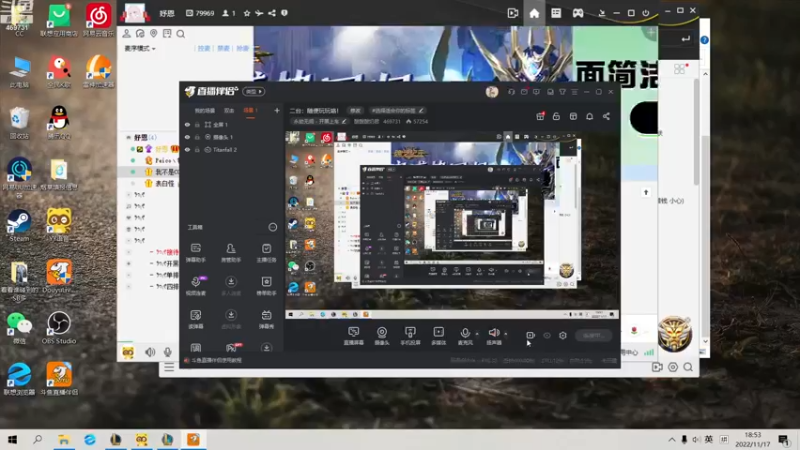Show hidden system tray icons
Screen dimensions: 800x450
[671, 439]
